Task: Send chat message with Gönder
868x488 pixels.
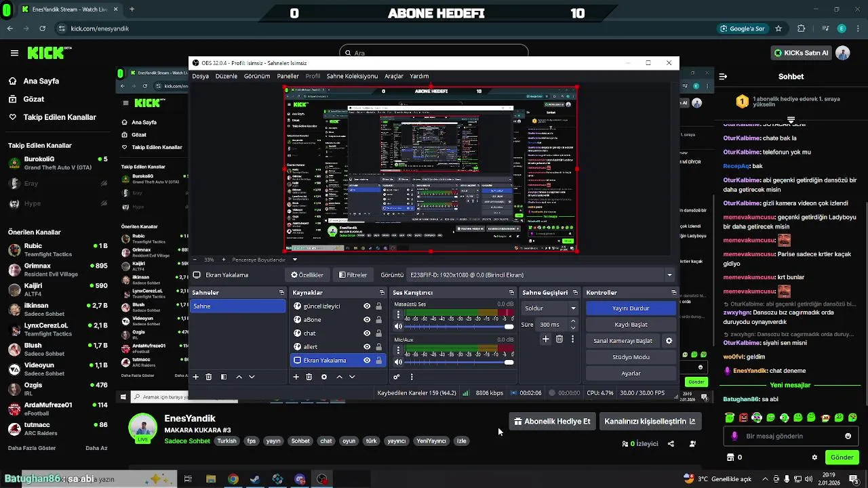Action: click(x=842, y=457)
